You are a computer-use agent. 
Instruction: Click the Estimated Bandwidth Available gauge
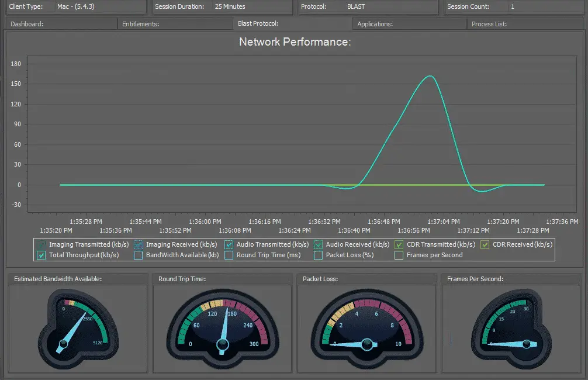pos(78,329)
